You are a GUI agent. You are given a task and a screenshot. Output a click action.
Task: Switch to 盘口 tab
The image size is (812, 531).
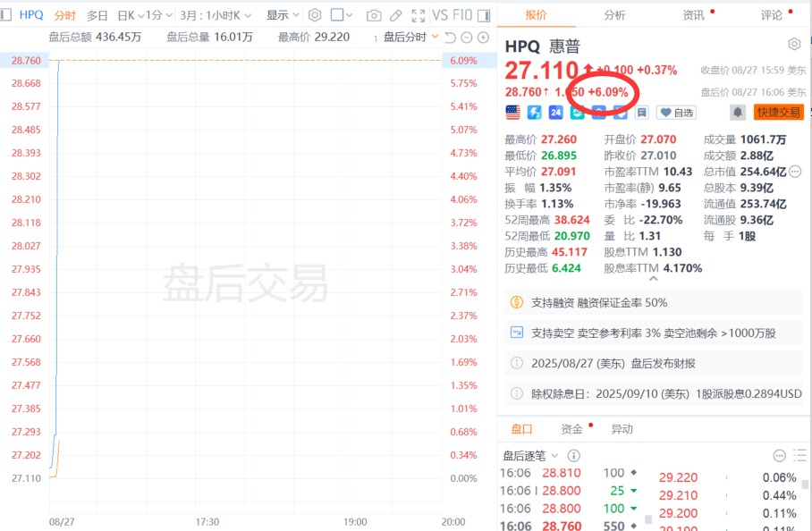[x=521, y=429]
